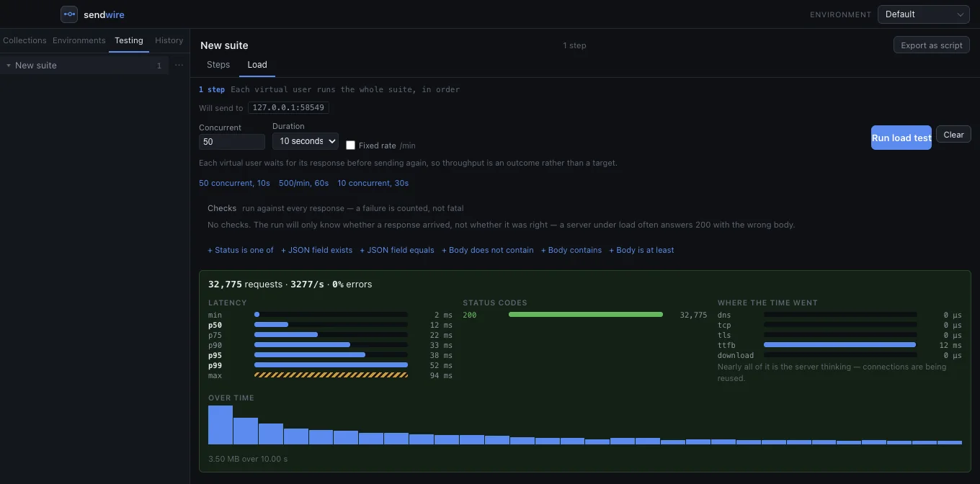
Task: Click the green 200 status code bar
Action: coord(586,315)
